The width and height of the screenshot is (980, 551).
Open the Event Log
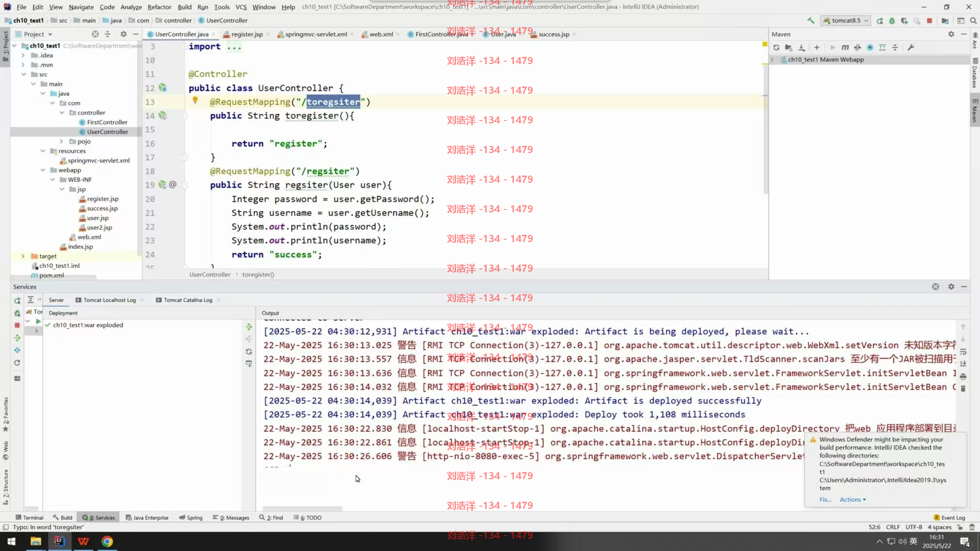(949, 518)
